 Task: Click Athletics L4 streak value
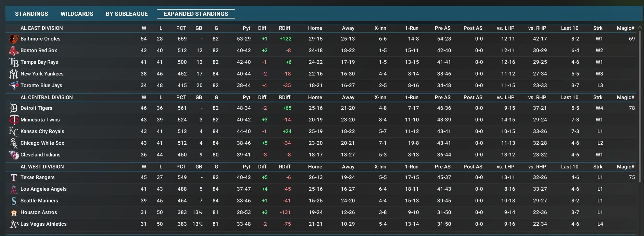coord(600,224)
